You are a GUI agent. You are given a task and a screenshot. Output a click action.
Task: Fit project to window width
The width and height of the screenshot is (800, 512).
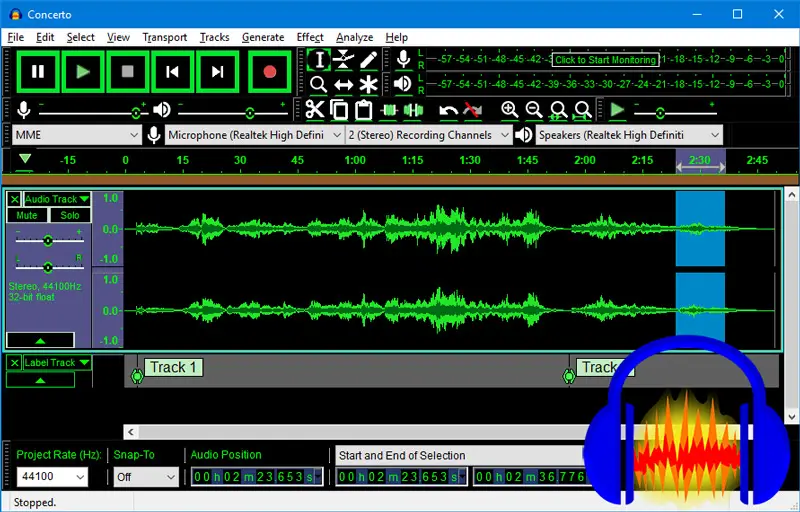(583, 110)
